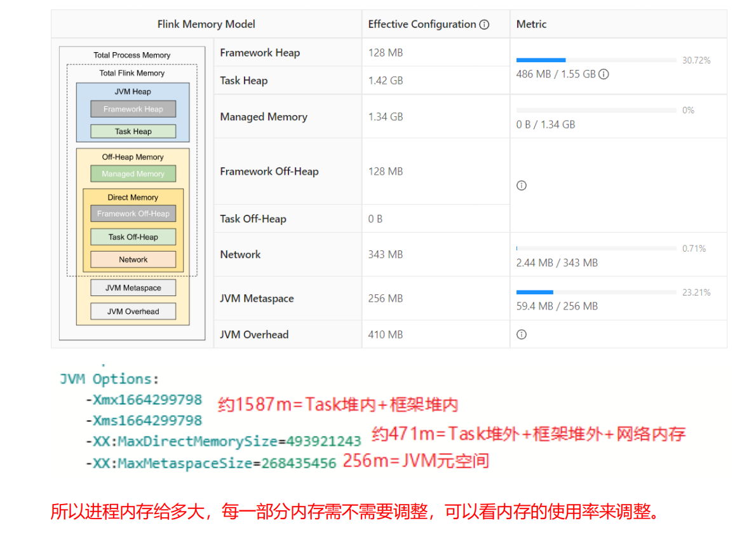Click the -Xms1664299798 JVM option

click(144, 421)
